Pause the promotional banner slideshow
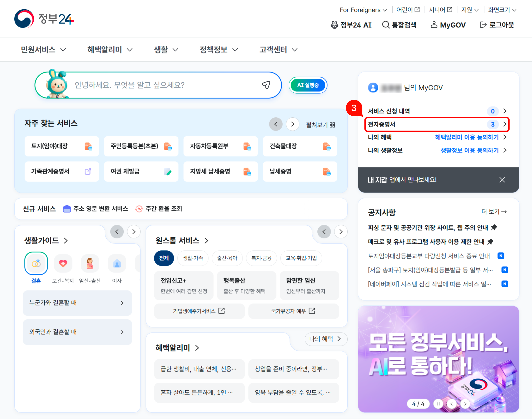The image size is (532, 419). coord(438,404)
